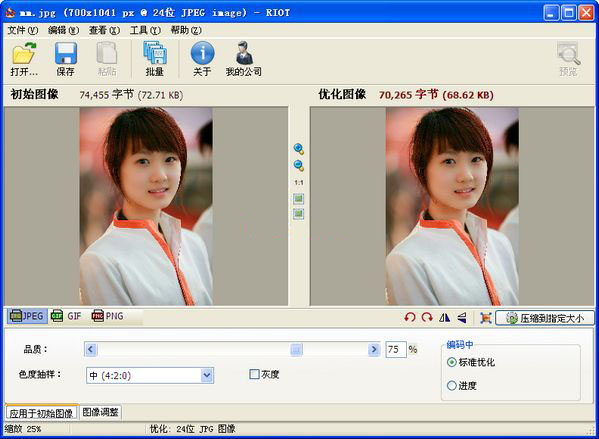The width and height of the screenshot is (599, 439).
Task: Select the 标准优化 encoding option
Action: [452, 362]
